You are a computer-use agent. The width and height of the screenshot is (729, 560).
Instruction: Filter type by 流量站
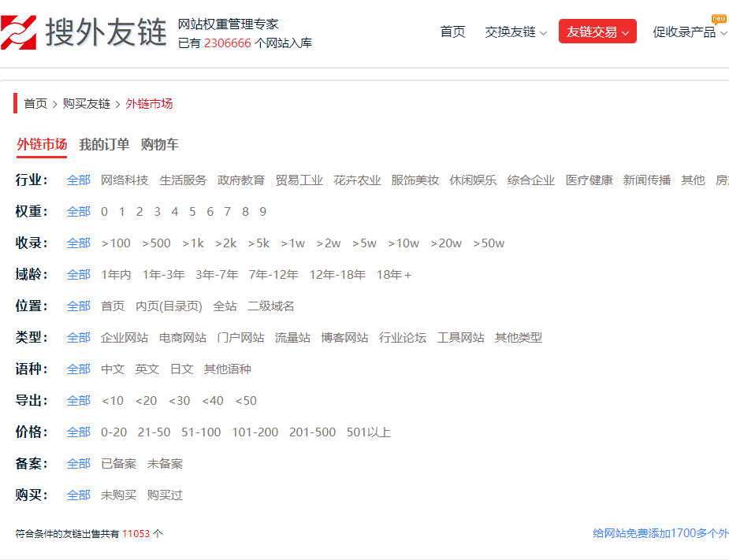click(292, 338)
